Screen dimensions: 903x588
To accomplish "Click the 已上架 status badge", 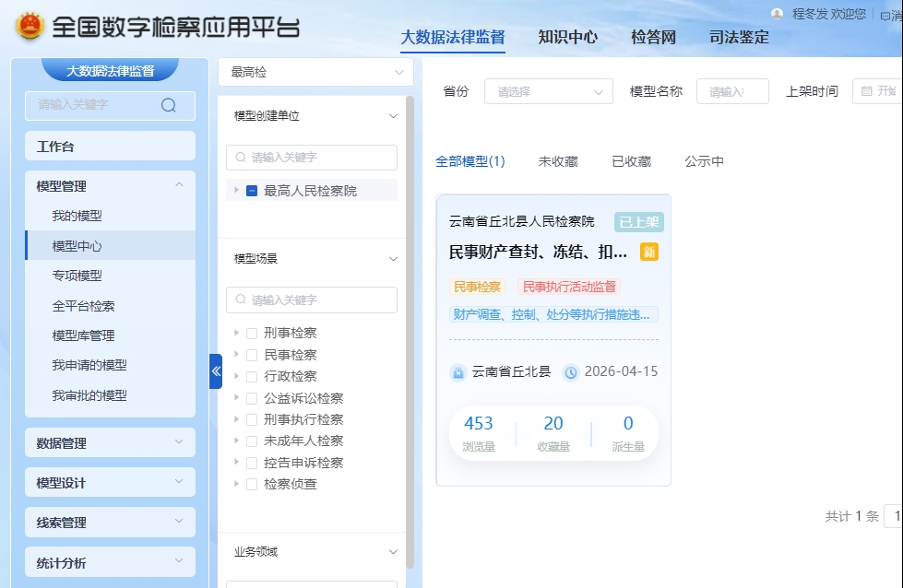I will coord(638,222).
